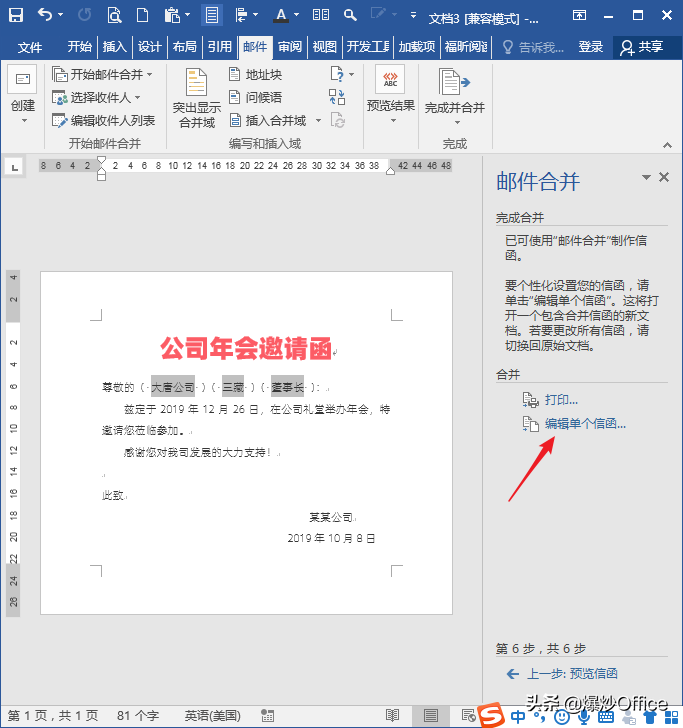Screen dimensions: 683x728
Task: Click the Sogou microphone voice input icon
Action: [x=584, y=717]
